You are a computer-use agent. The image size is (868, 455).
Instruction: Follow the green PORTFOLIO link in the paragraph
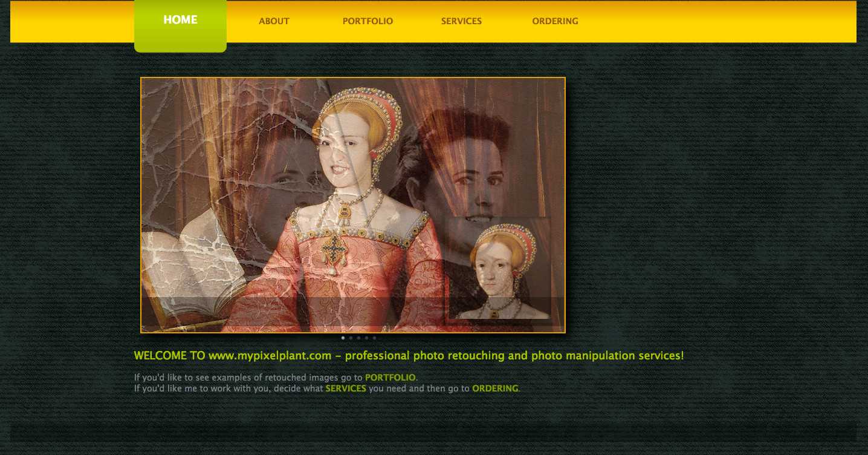[390, 378]
